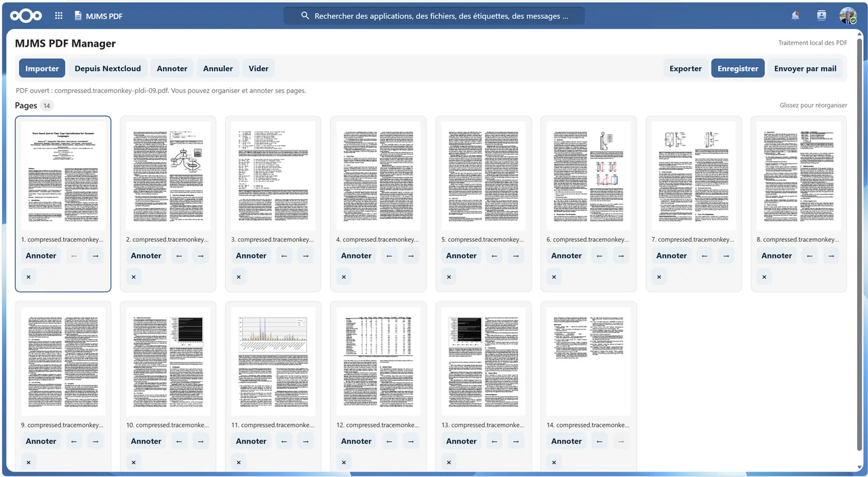Click the MJMS PDF document icon
Screen dimensions: 868x477
pos(78,16)
